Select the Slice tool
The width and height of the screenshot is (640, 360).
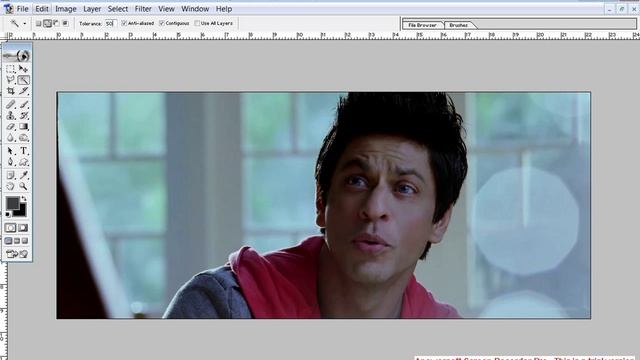23,91
